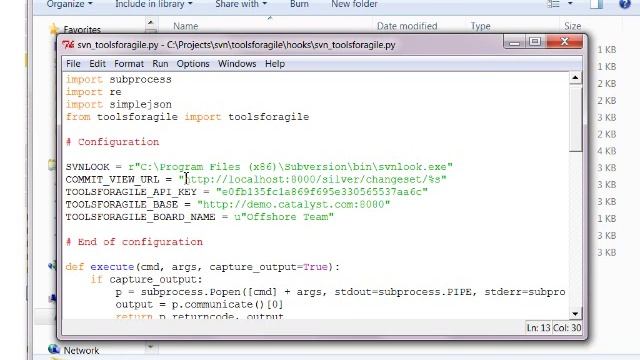Click navigation pane scroll up arrow

pos(151,23)
